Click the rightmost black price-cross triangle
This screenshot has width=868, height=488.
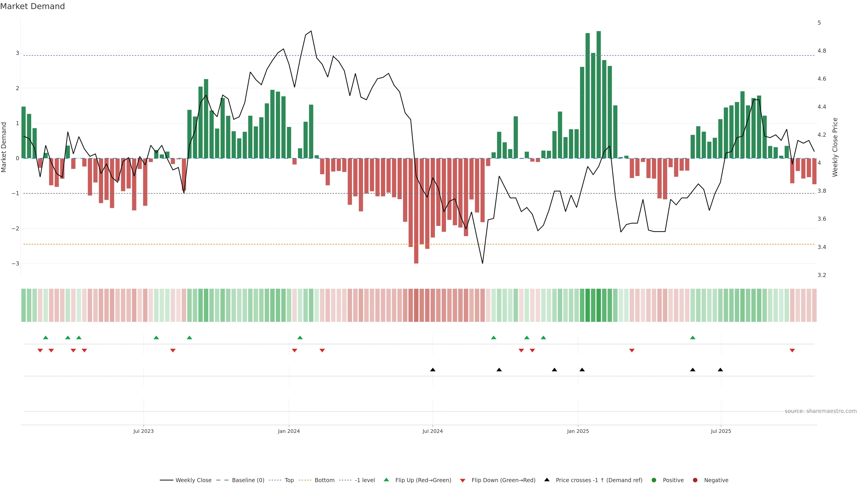(x=720, y=370)
